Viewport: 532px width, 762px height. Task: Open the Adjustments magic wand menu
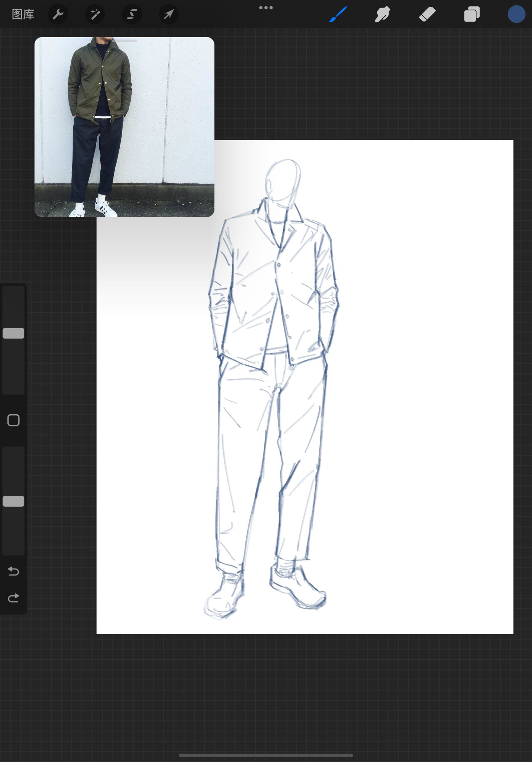(x=95, y=15)
